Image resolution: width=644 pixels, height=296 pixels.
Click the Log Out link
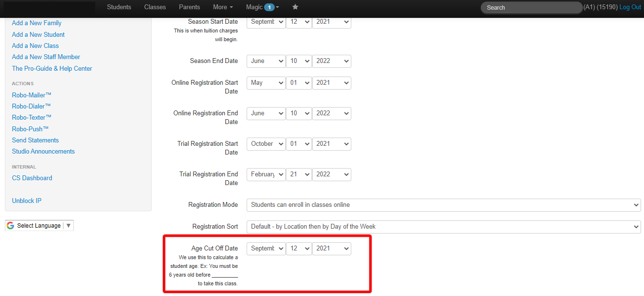pyautogui.click(x=630, y=7)
